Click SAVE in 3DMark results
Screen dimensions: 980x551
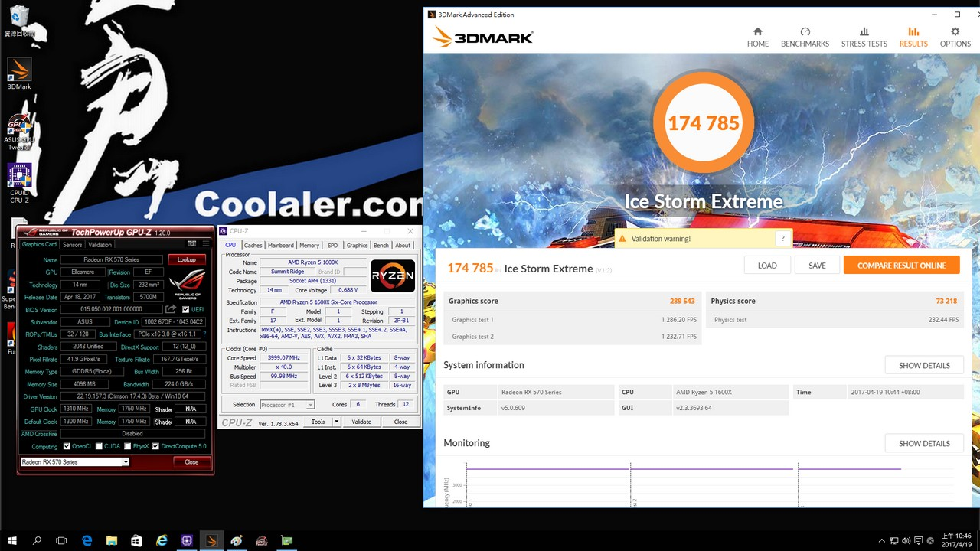(x=817, y=266)
